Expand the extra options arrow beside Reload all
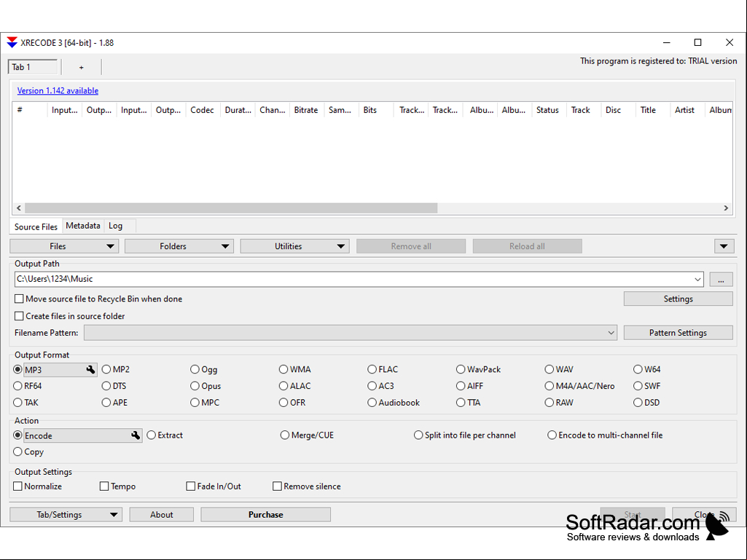 [x=724, y=246]
